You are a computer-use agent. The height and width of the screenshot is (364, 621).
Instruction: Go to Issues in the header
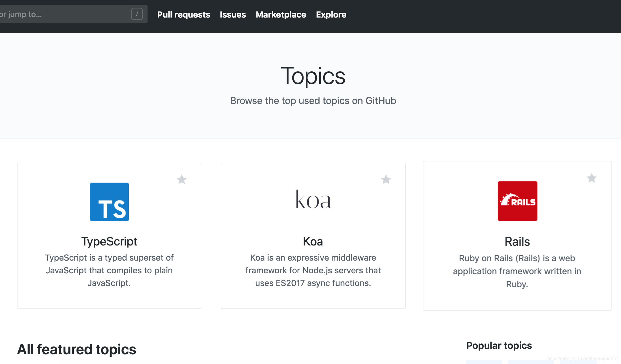coord(233,15)
